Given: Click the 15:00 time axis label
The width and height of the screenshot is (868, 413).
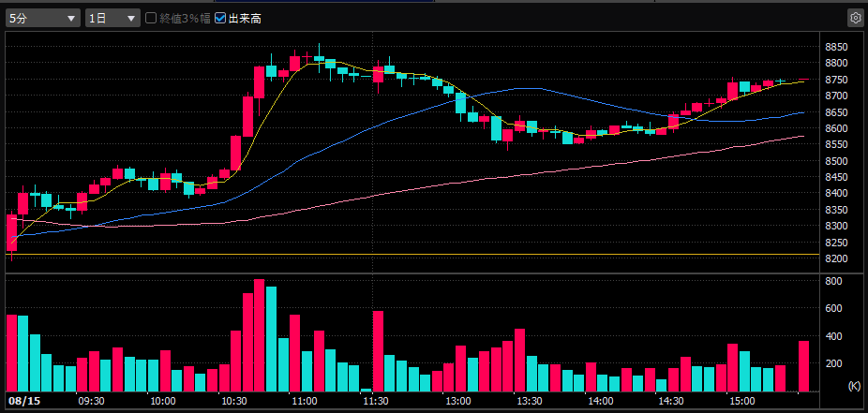Looking at the screenshot, I should tap(741, 400).
